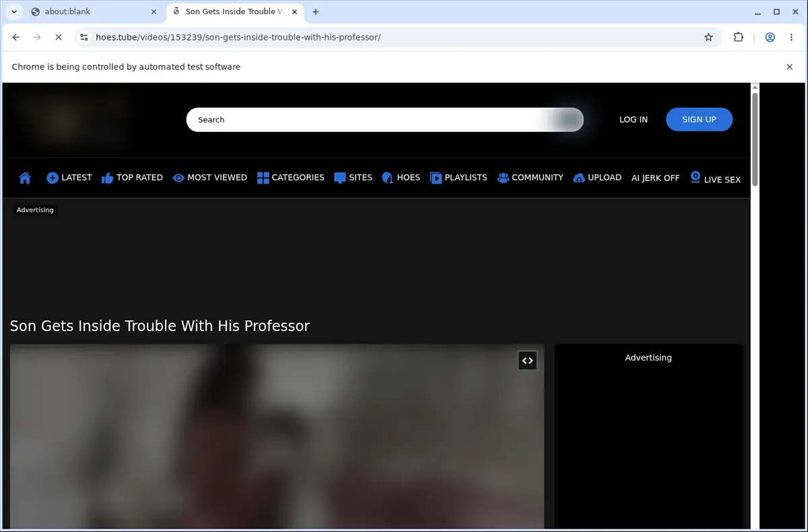808x532 pixels.
Task: Open Chrome's three-dot menu
Action: (792, 37)
